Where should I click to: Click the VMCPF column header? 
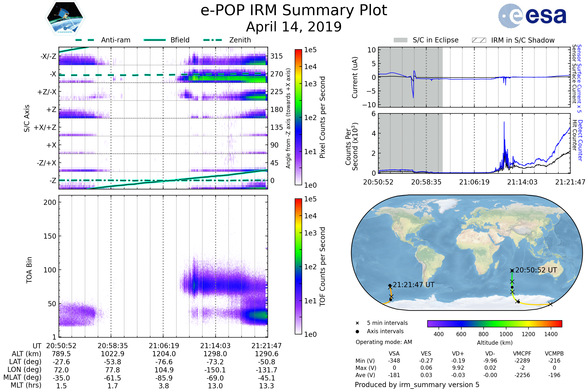point(522,354)
